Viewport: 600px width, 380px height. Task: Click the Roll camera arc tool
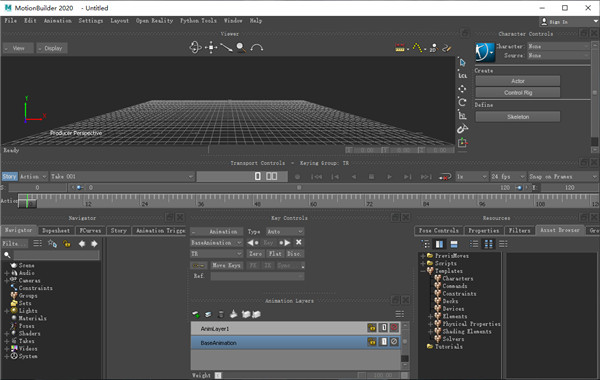257,48
